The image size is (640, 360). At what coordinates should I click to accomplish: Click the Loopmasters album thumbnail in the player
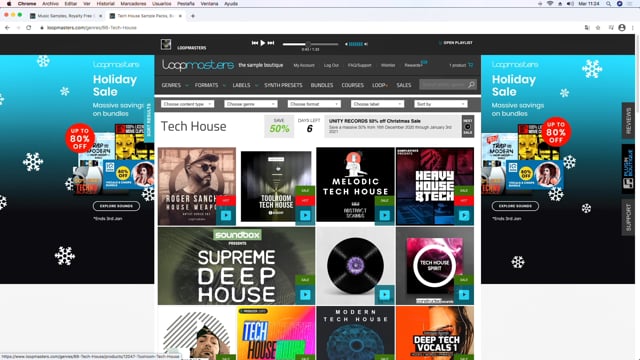pos(166,44)
